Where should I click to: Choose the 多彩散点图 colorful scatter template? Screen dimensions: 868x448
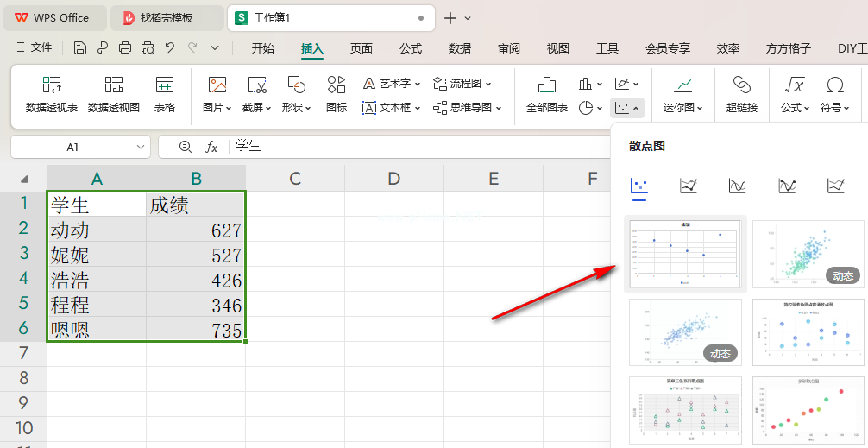(x=807, y=408)
